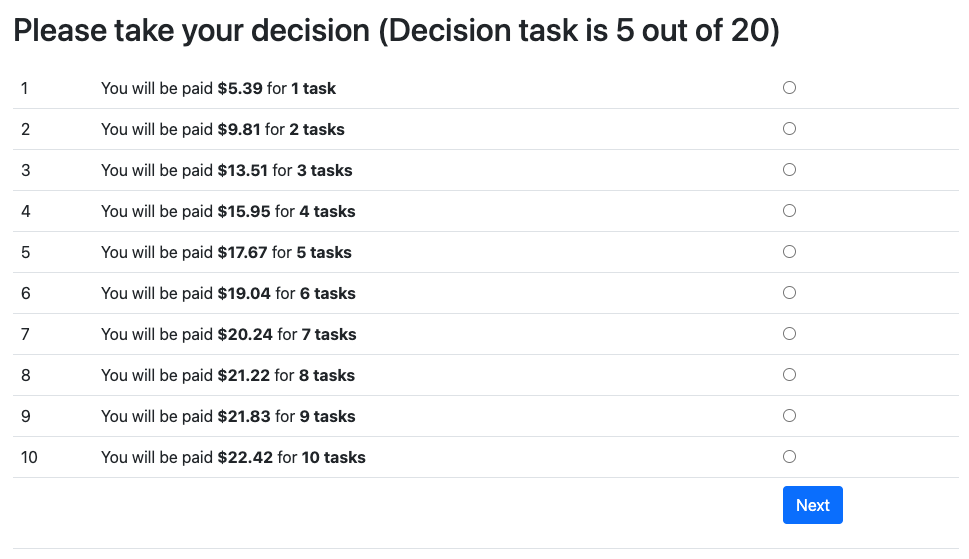Screen dimensions: 969x559
Task: Select the radio button paying $13.51 for 3 tasks
Action: (789, 170)
